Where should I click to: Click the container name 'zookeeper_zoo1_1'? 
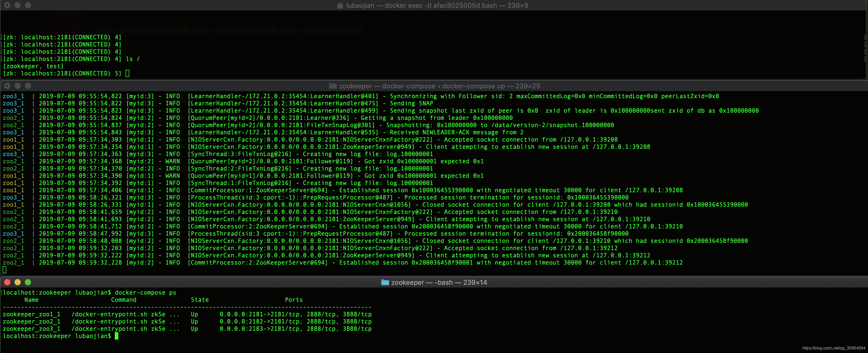click(x=31, y=314)
